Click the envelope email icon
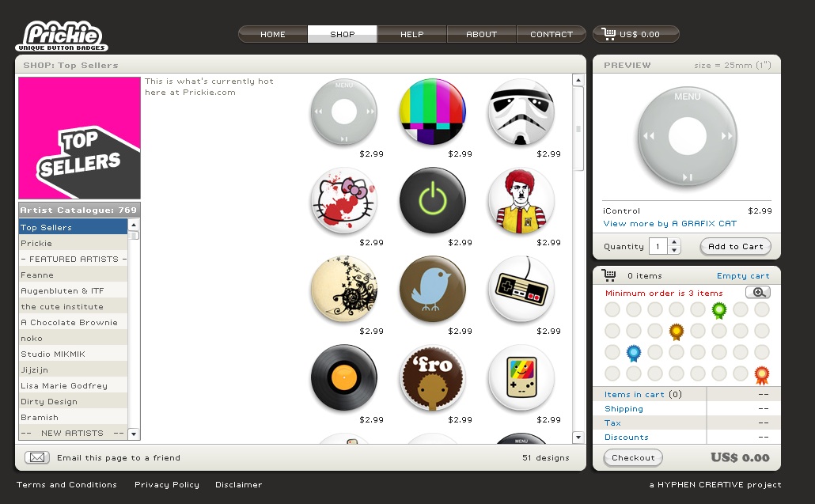Viewport: 815px width, 504px height. click(37, 457)
